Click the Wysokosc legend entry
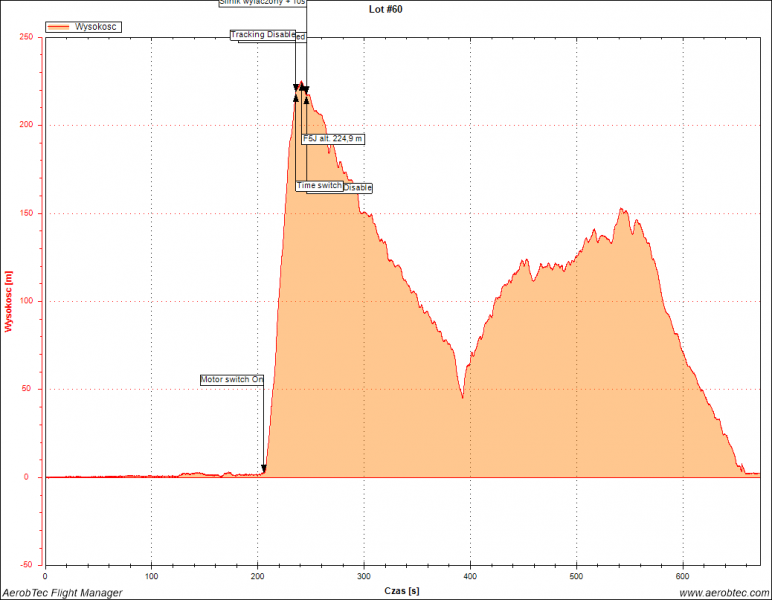 coord(96,27)
